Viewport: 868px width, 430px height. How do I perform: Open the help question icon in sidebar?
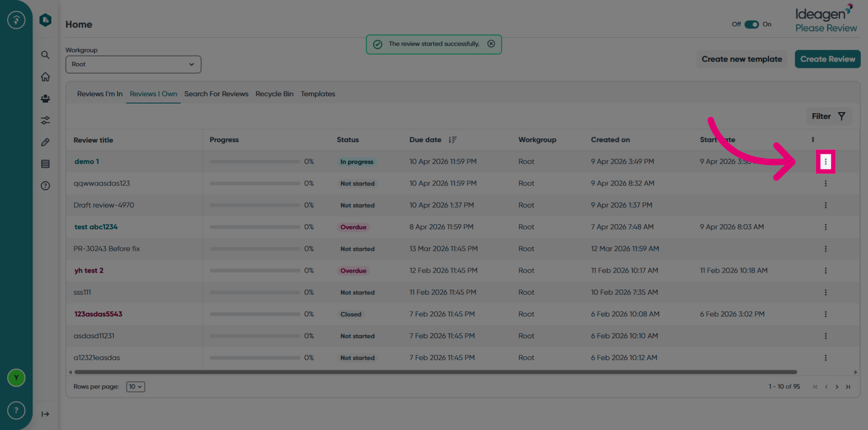45,186
